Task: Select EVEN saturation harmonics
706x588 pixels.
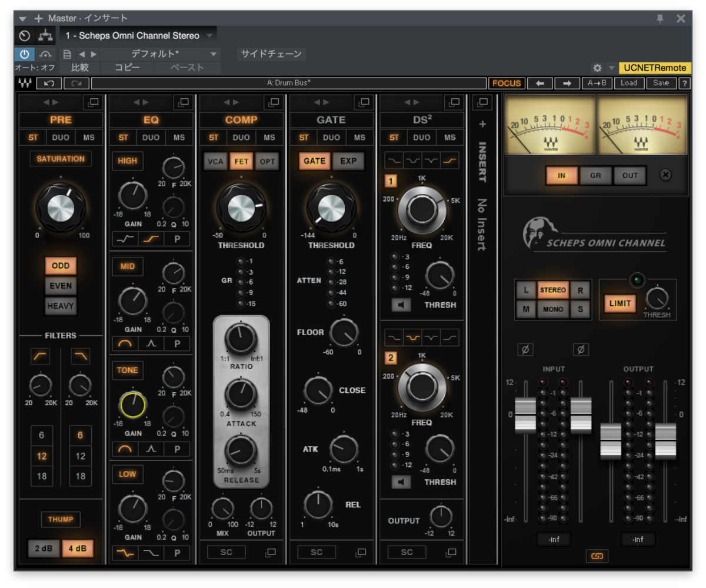Action: click(61, 286)
